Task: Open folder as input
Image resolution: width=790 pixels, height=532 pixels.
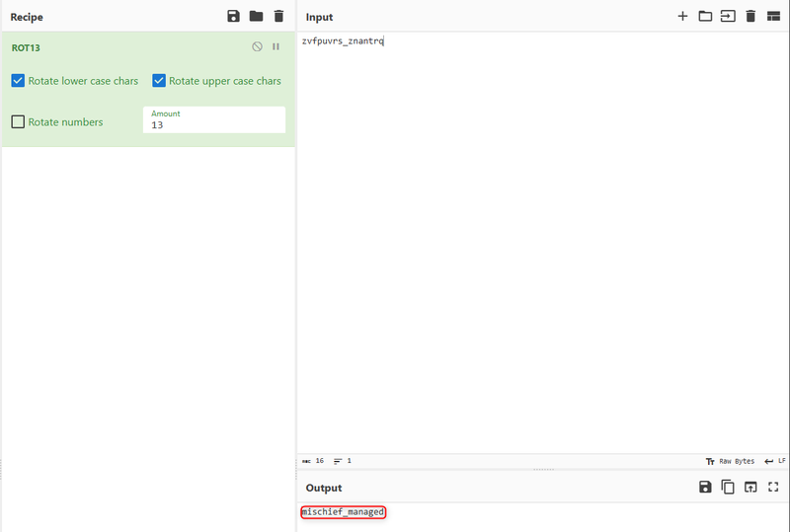Action: point(705,17)
